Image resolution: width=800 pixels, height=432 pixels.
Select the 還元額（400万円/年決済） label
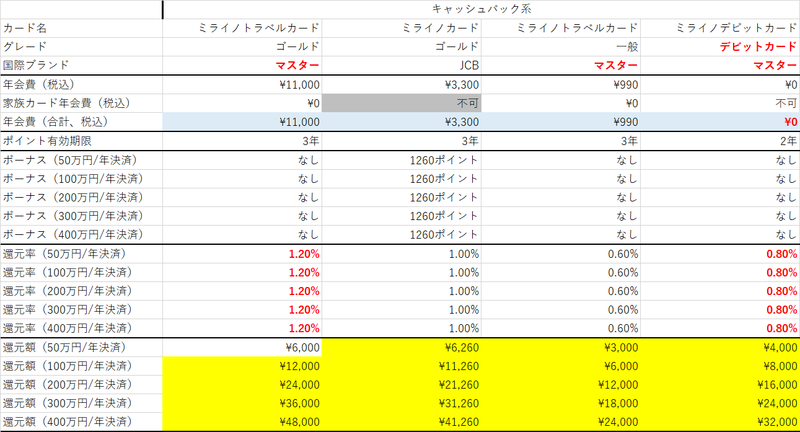click(x=67, y=422)
